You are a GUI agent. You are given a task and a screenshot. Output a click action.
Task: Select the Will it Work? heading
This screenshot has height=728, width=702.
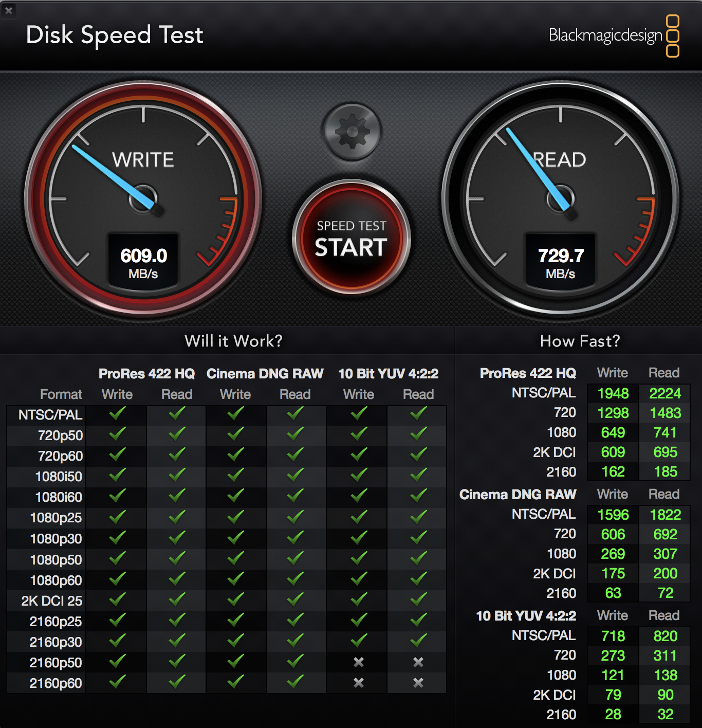(x=233, y=341)
